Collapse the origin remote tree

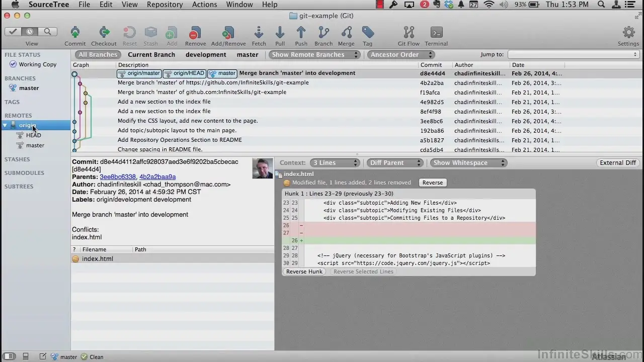point(5,125)
